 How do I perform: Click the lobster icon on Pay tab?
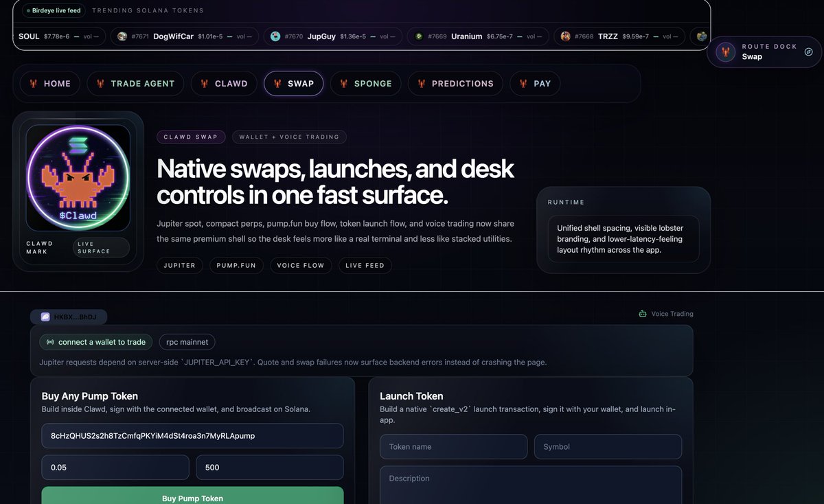tap(523, 84)
